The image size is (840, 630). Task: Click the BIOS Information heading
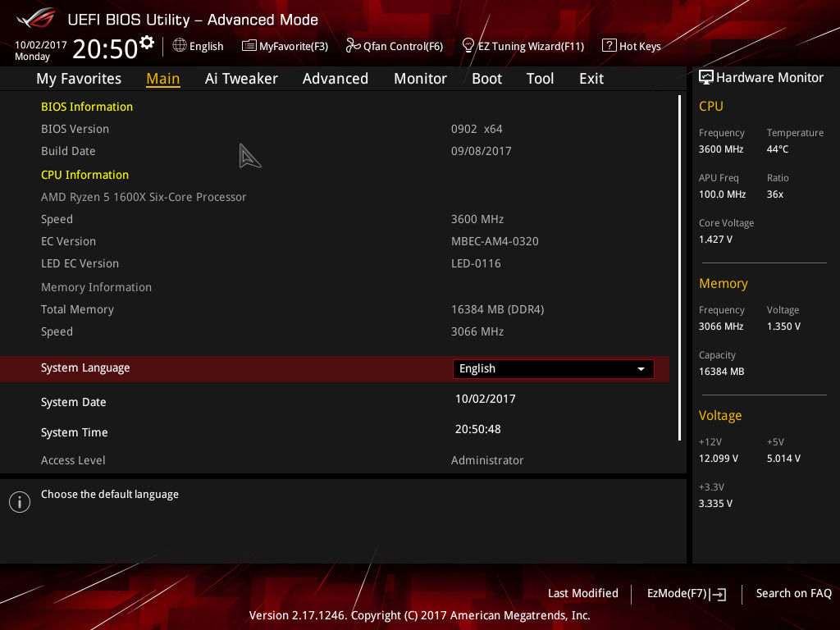(x=87, y=107)
